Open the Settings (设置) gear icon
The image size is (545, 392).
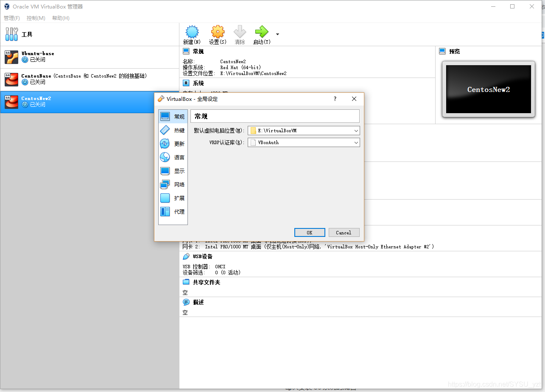(x=218, y=32)
